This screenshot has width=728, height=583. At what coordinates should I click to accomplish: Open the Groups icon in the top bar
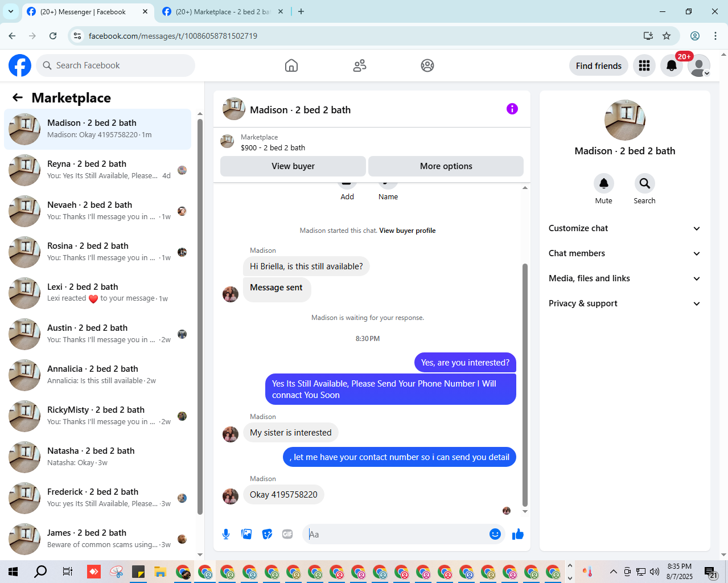pos(427,65)
